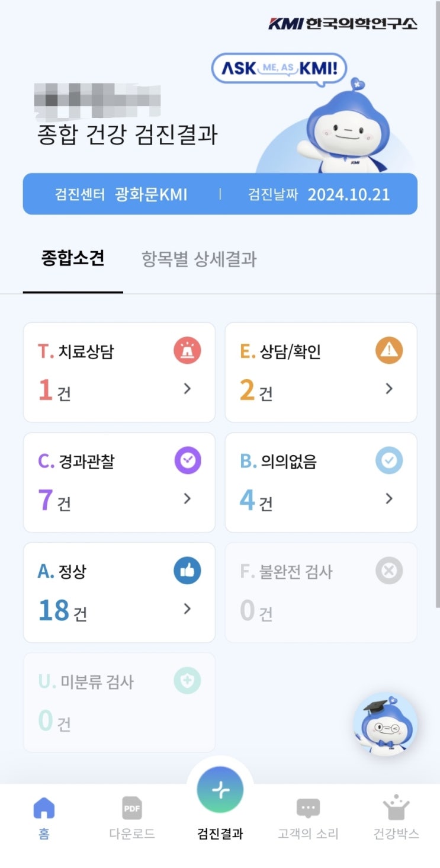Tap the orange warning 상담/확인 icon
The width and height of the screenshot is (440, 868).
click(x=389, y=351)
